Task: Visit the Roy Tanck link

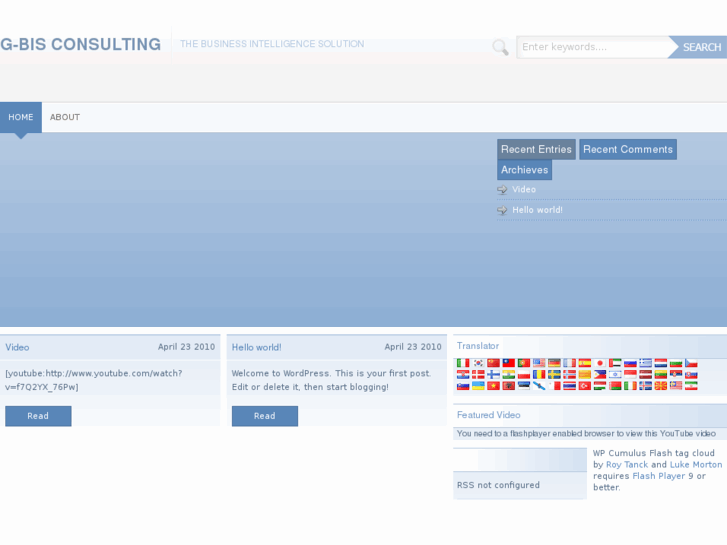Action: coord(627,464)
